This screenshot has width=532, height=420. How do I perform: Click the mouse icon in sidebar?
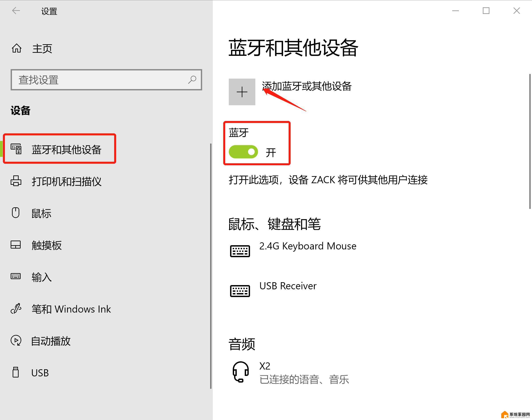coord(16,213)
